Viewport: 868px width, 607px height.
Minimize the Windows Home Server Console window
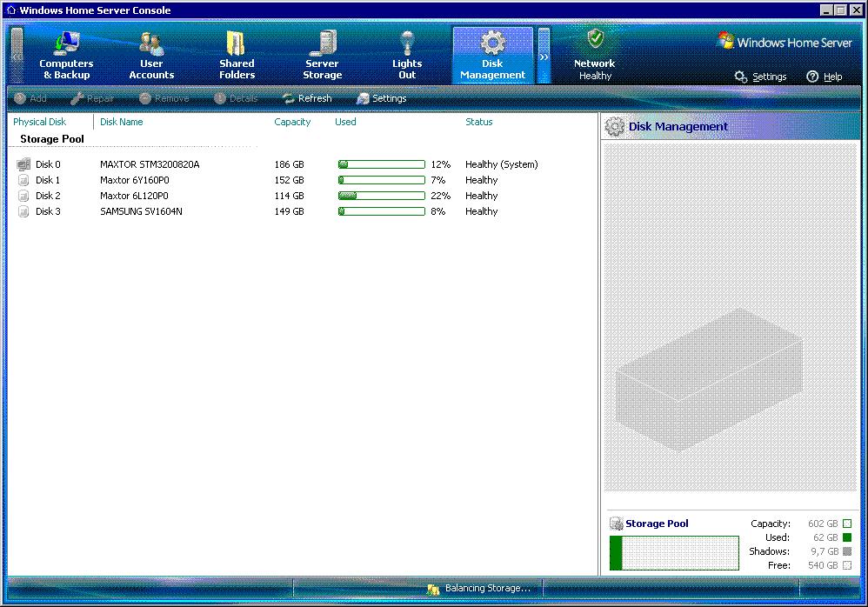[826, 10]
